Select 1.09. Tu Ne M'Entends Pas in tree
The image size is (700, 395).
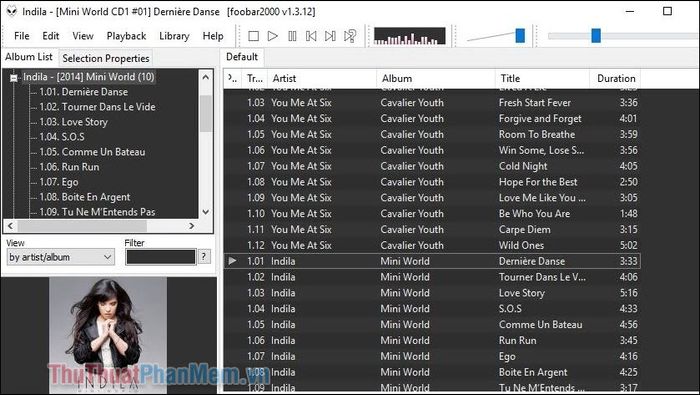pos(97,212)
